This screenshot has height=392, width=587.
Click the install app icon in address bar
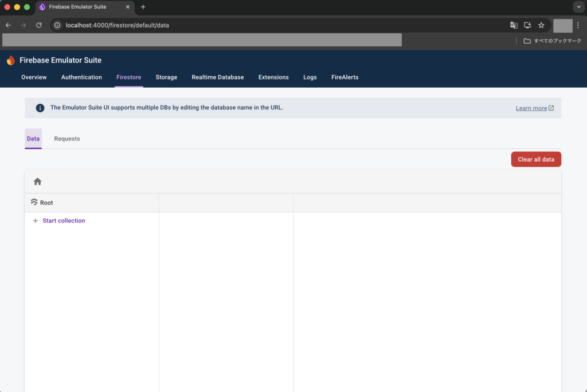527,25
